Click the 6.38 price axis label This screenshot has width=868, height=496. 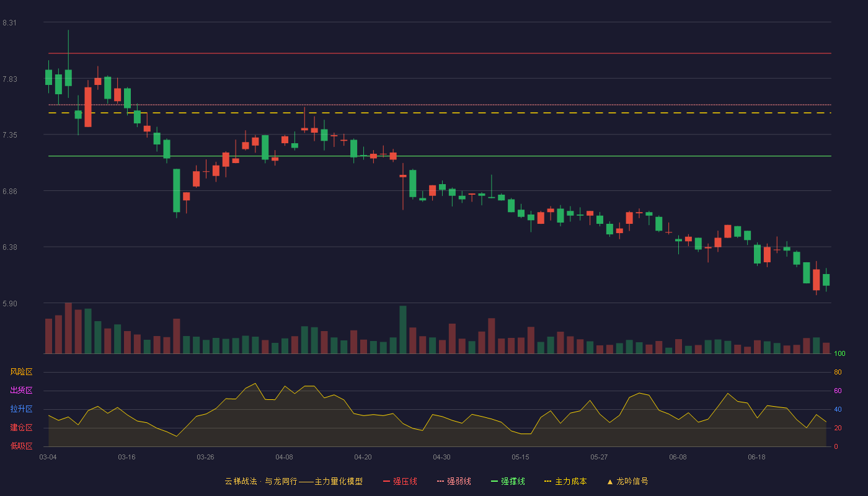coord(9,247)
